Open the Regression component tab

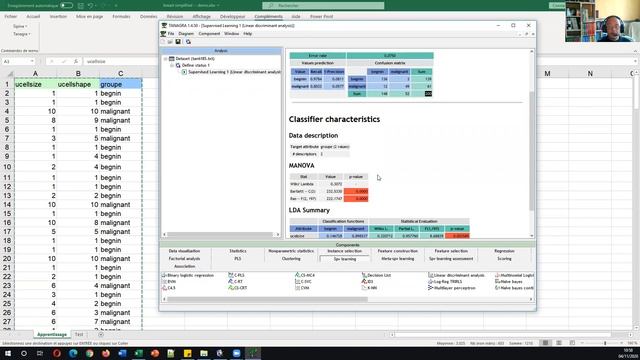pyautogui.click(x=504, y=251)
